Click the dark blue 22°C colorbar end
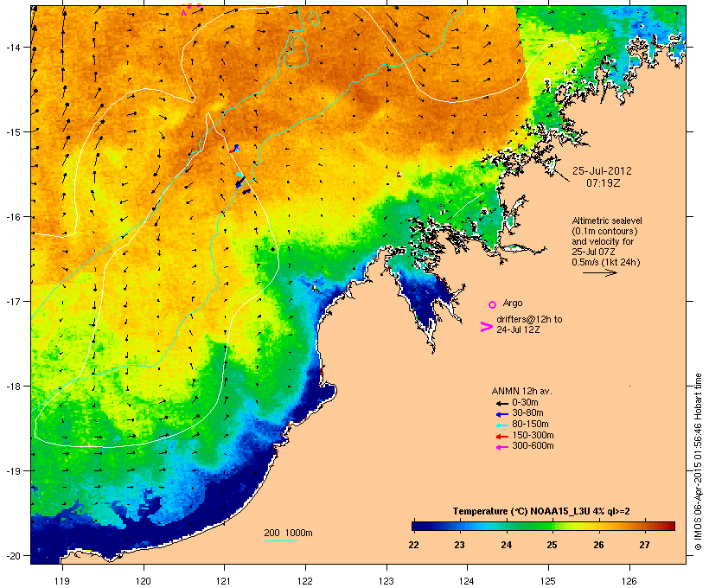The image size is (709, 588). 415,526
